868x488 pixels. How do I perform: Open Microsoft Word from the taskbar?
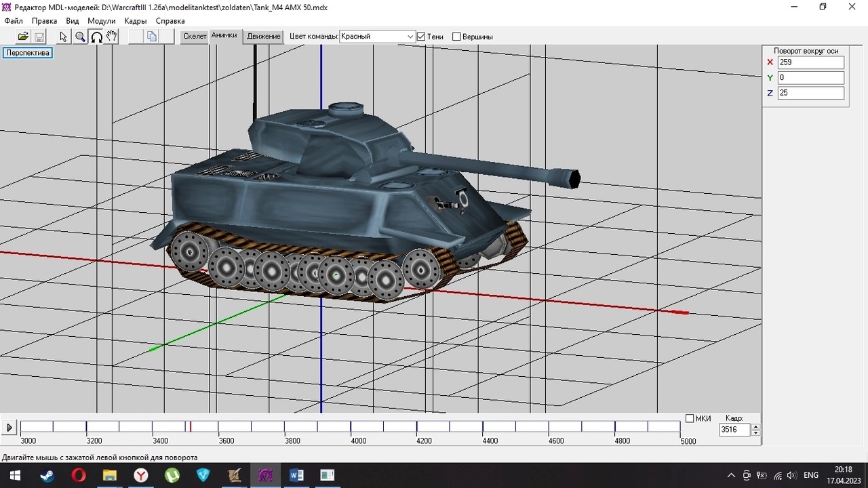(296, 475)
